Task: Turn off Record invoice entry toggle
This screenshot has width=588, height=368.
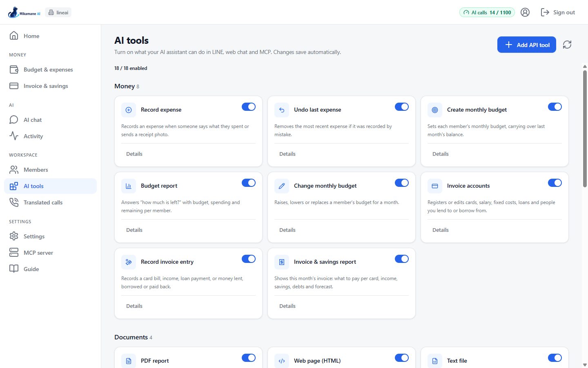Action: coord(249,259)
